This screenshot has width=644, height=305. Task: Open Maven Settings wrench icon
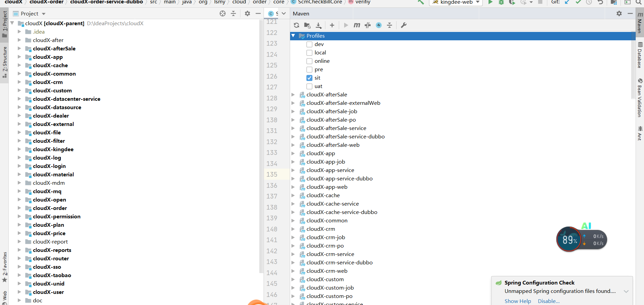coord(404,25)
